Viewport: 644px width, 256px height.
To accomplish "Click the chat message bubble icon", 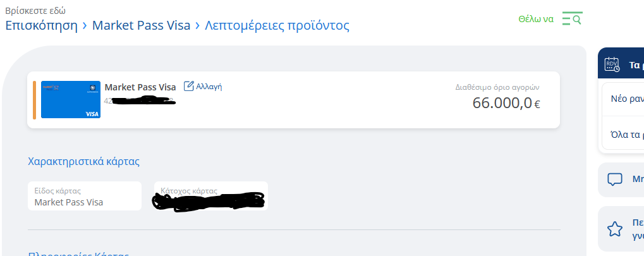I will coord(615,180).
